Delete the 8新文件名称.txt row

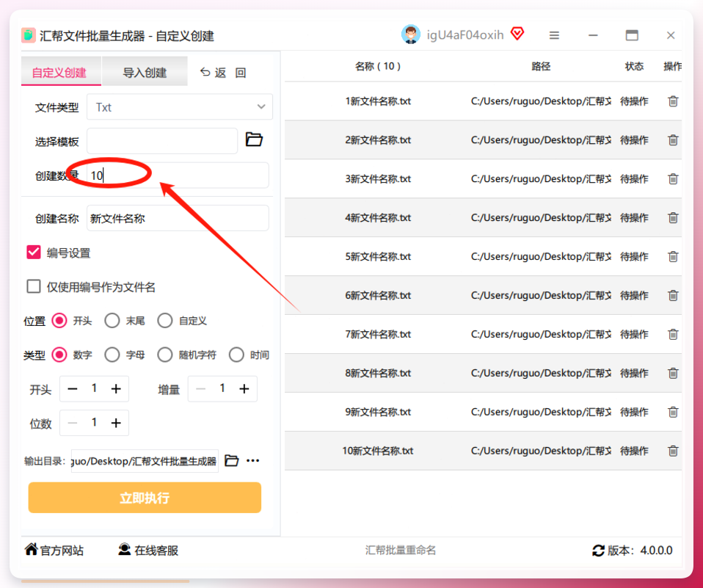672,373
